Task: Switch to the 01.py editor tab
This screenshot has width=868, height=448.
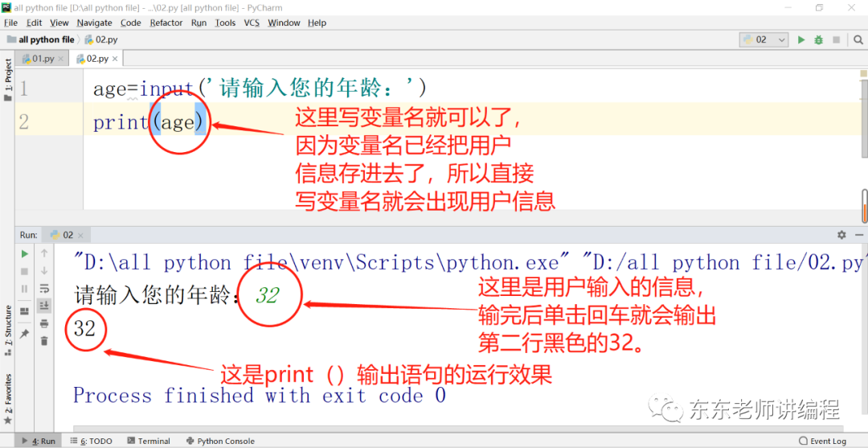Action: (x=43, y=59)
